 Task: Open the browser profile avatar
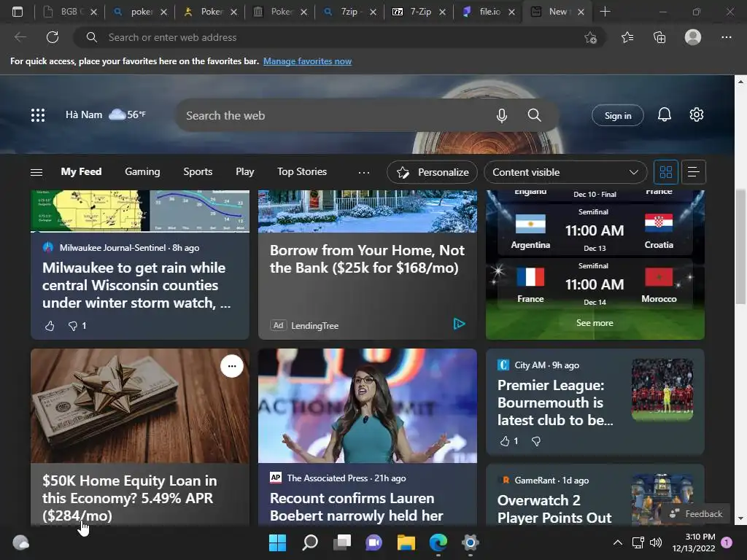click(693, 37)
